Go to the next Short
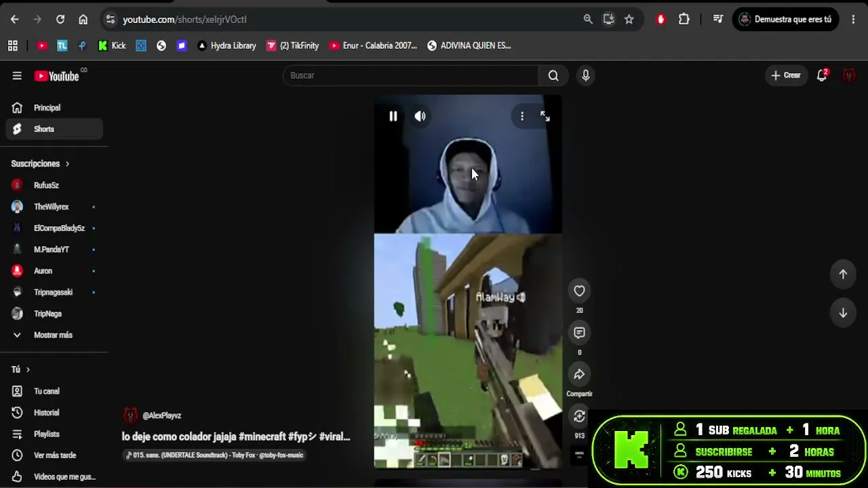This screenshot has height=488, width=868. point(843,312)
